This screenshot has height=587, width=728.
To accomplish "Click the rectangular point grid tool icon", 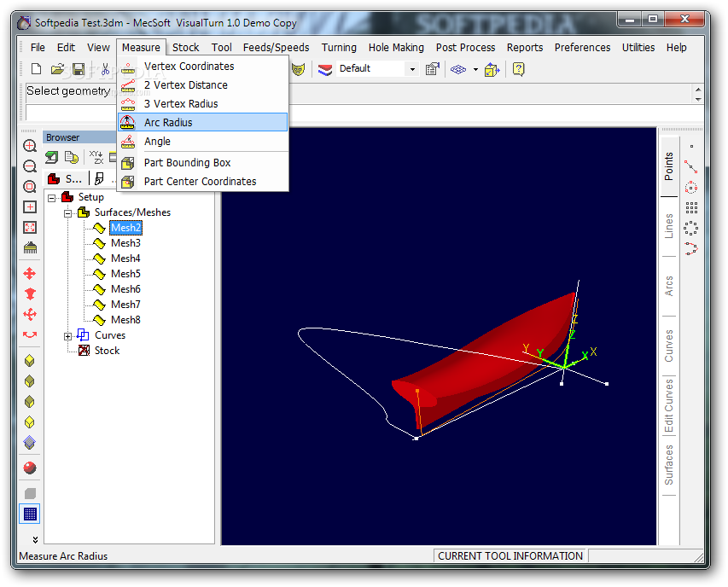I will coord(691,207).
